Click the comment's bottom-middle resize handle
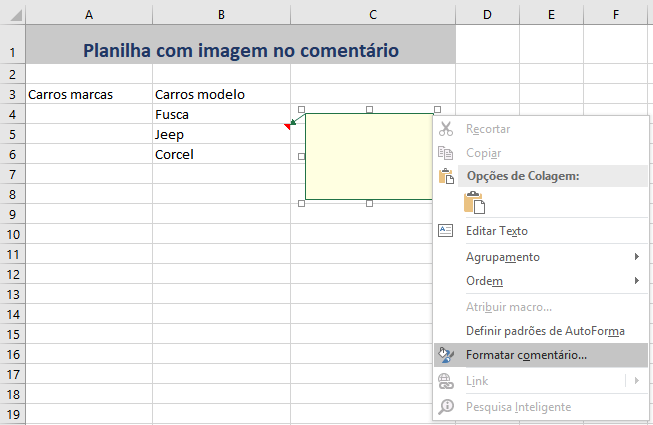This screenshot has width=653, height=425. pos(369,204)
